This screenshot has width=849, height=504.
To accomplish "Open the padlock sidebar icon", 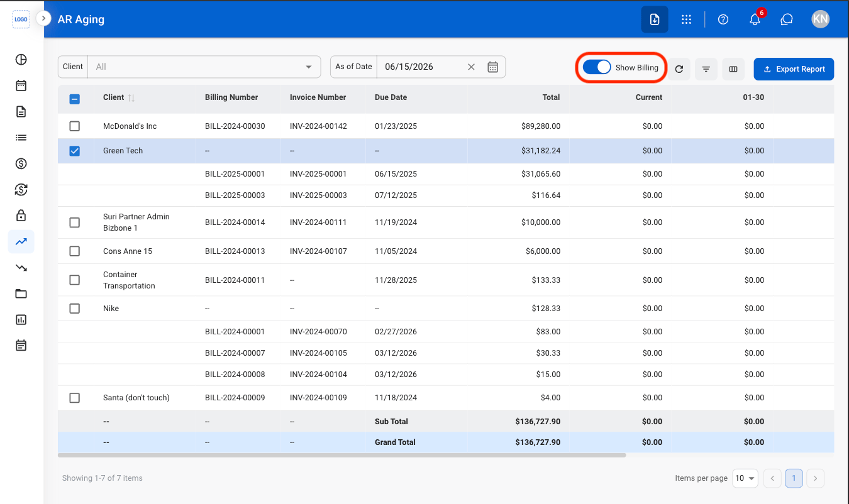I will (21, 216).
